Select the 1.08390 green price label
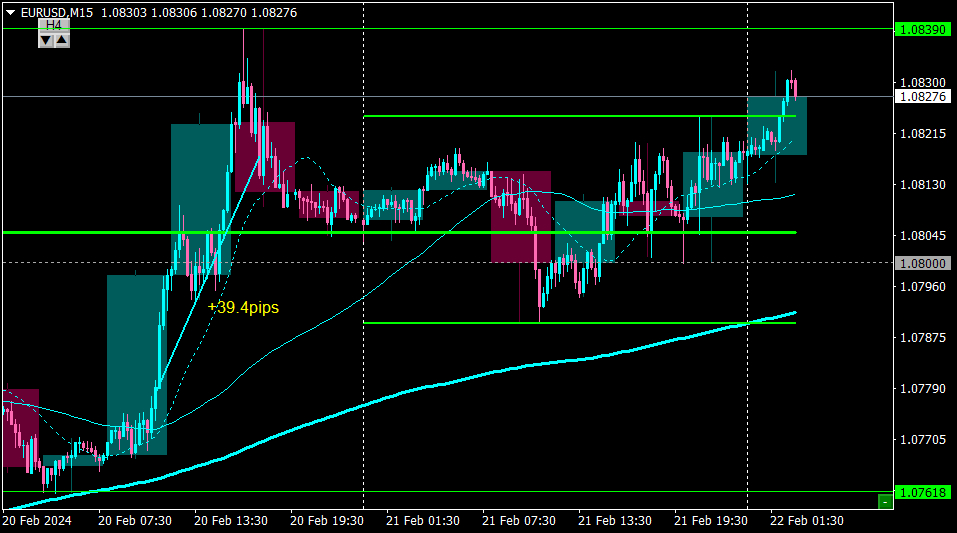This screenshot has width=957, height=533. pyautogui.click(x=923, y=29)
